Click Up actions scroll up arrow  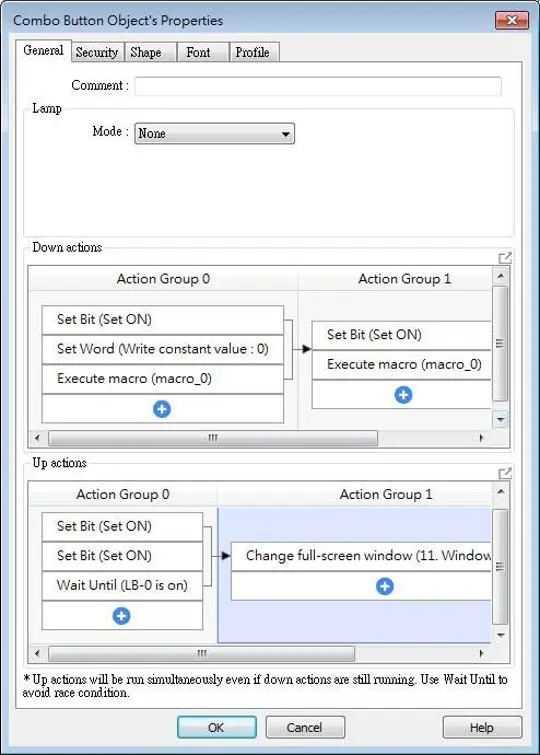pyautogui.click(x=500, y=492)
